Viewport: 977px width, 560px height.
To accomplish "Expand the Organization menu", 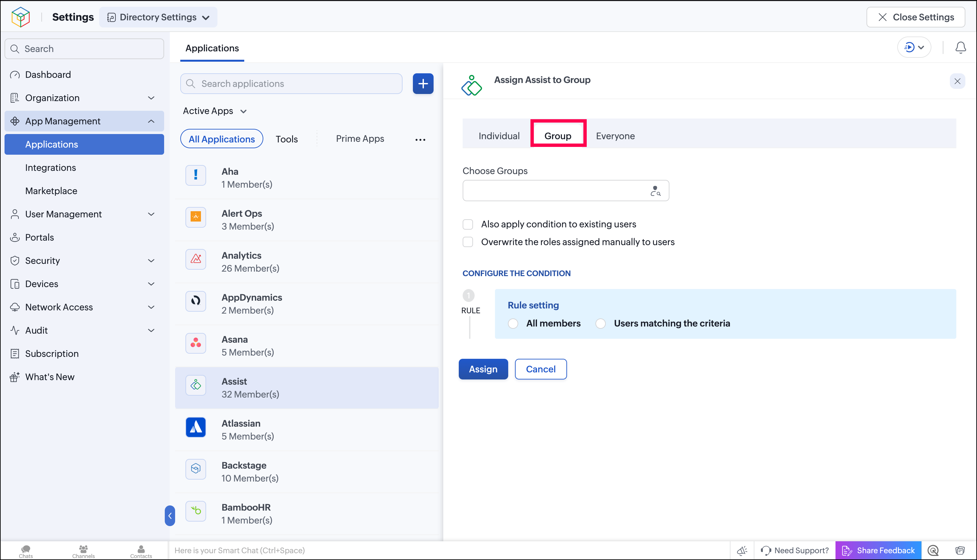I will (x=151, y=98).
